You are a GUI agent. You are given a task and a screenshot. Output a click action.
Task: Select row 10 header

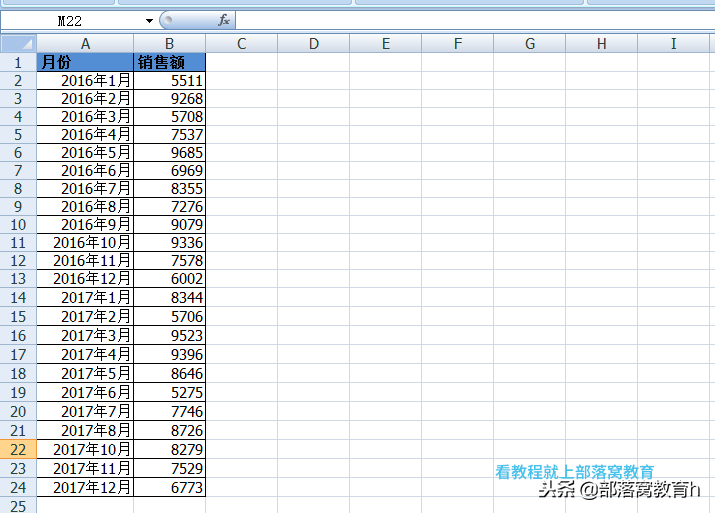[18, 224]
